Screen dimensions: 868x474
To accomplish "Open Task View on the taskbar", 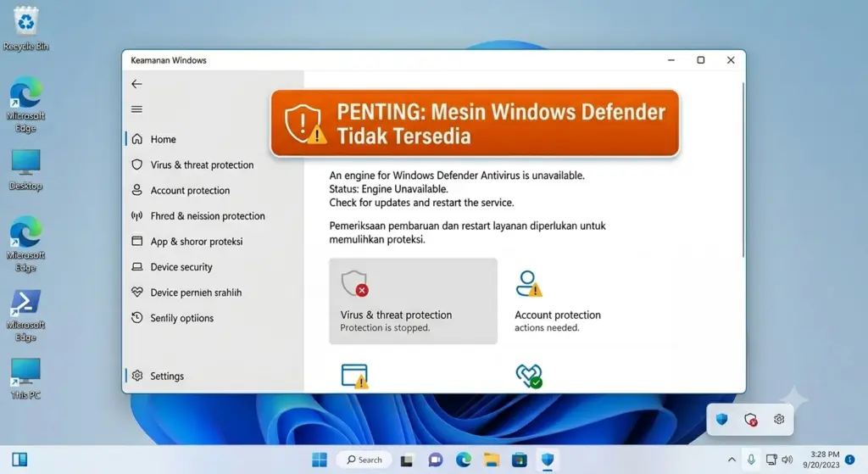I will click(x=407, y=460).
